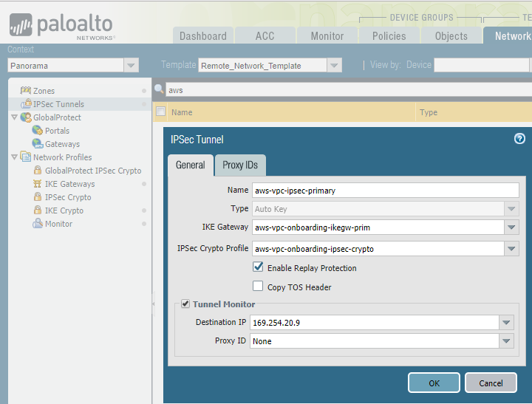Image resolution: width=532 pixels, height=404 pixels.
Task: Disable the Enable Replay Protection checkbox
Action: click(x=258, y=267)
